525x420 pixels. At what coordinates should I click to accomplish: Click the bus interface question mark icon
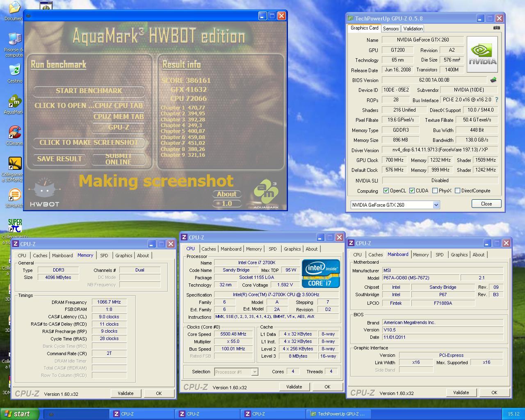[497, 100]
